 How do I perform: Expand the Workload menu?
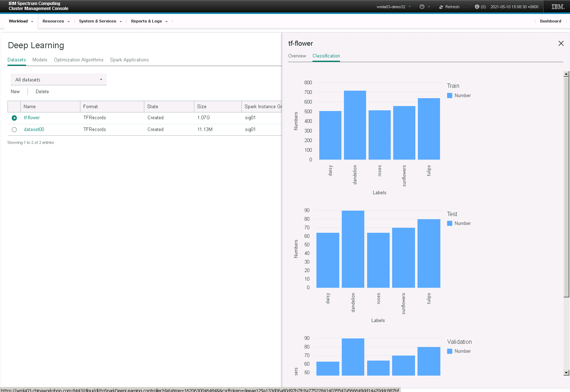tap(21, 21)
